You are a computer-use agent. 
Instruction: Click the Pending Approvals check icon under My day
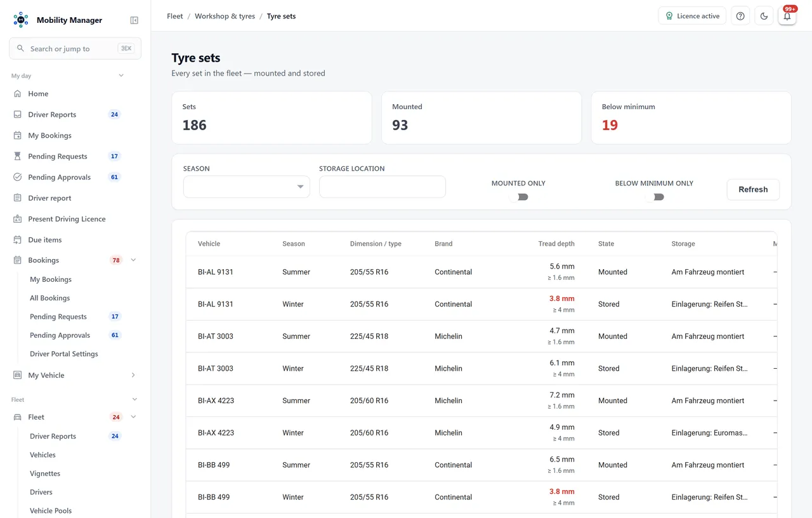coord(18,177)
